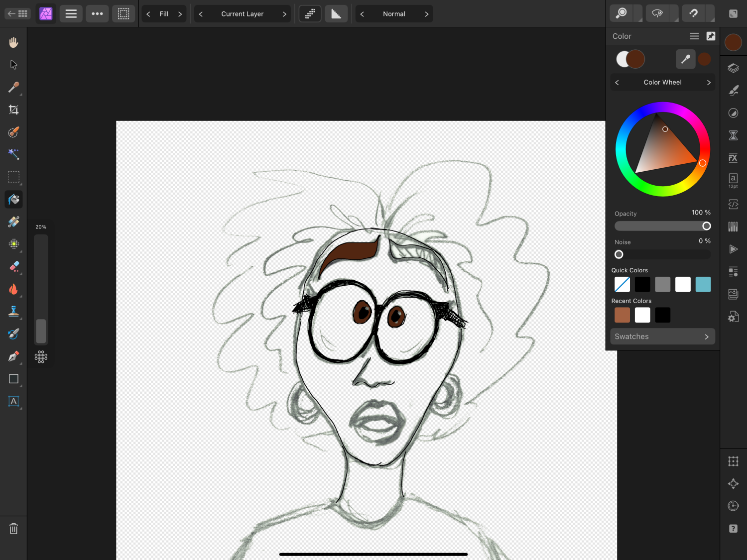Screen dimensions: 747x560
Task: Select the Move tool arrow
Action: coord(13,65)
